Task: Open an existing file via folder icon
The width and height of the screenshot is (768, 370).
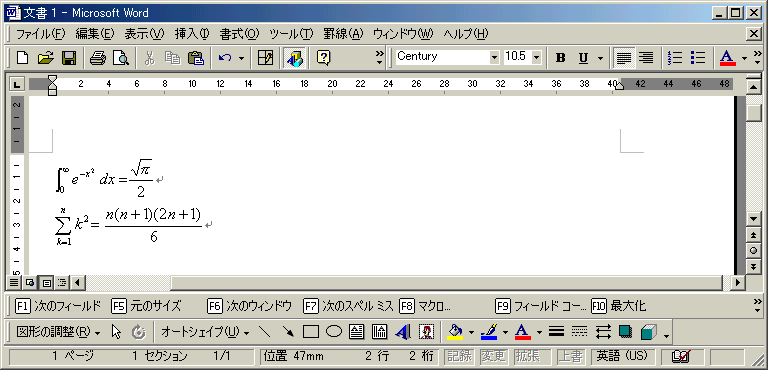Action: (45, 58)
